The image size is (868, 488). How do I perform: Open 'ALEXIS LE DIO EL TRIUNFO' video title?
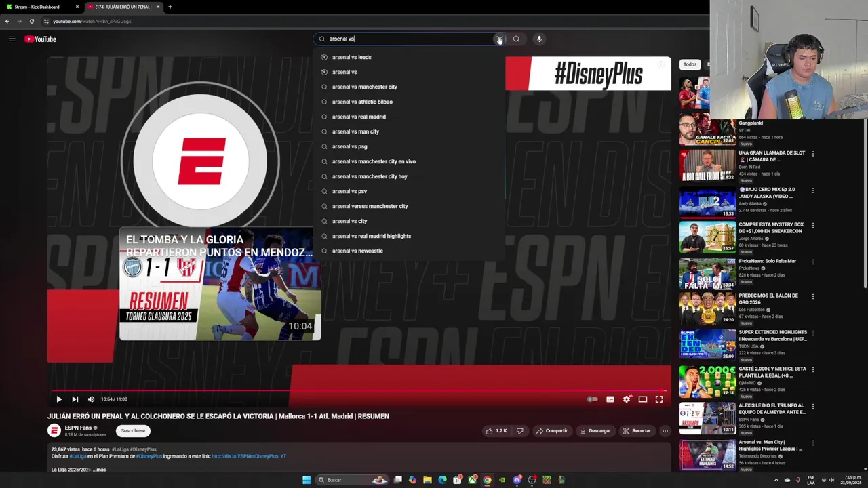click(772, 409)
